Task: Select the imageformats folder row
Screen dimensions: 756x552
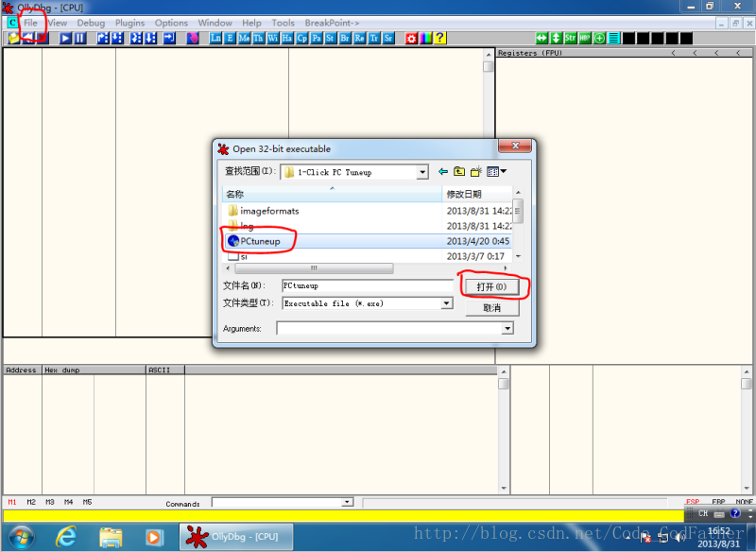Action: pyautogui.click(x=367, y=211)
